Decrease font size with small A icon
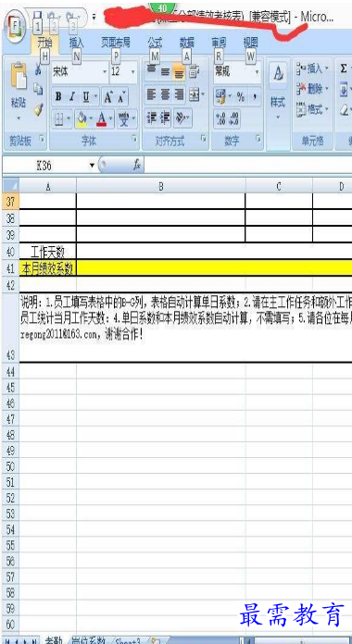Screen dimensions: 352x644 [x=121, y=97]
